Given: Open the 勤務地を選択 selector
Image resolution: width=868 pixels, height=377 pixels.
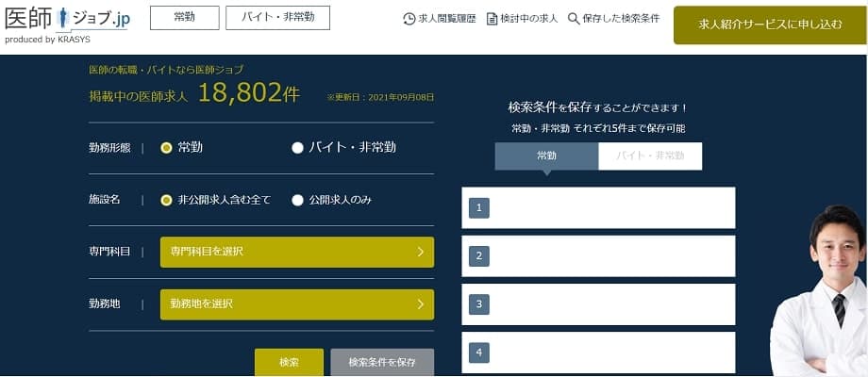Looking at the screenshot, I should tap(296, 304).
